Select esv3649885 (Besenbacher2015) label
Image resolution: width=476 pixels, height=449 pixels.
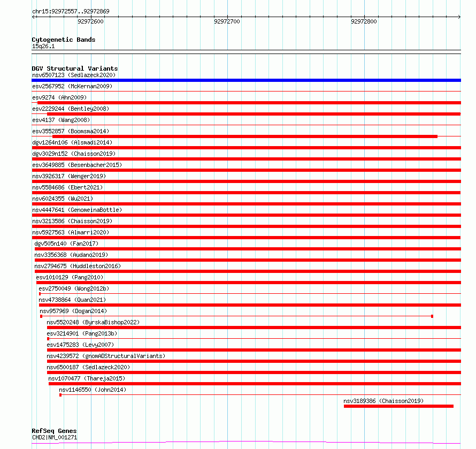click(77, 165)
